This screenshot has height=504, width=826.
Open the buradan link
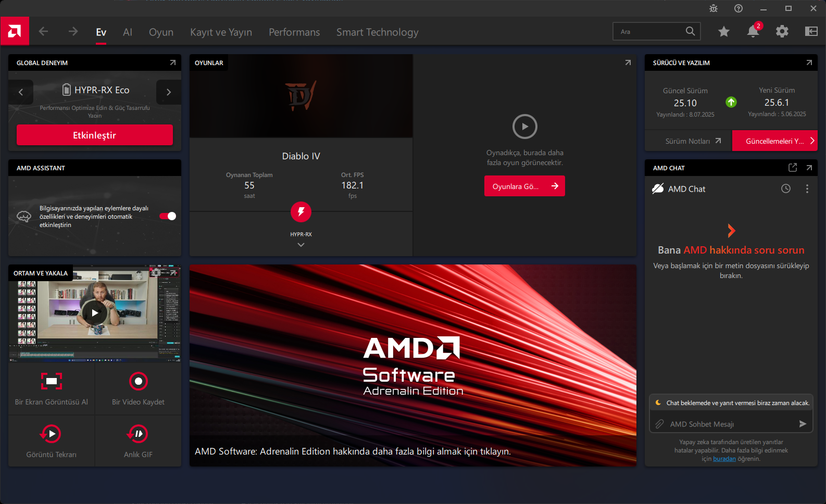click(724, 459)
